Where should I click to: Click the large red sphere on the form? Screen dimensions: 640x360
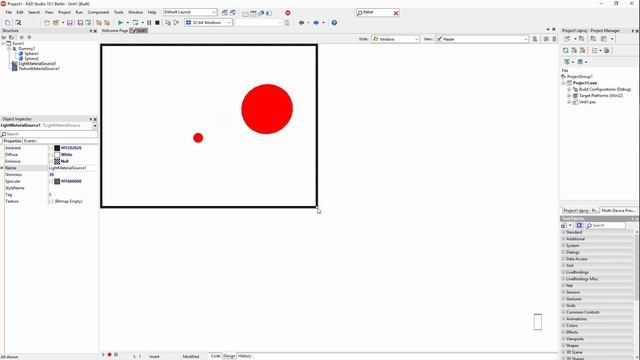pyautogui.click(x=267, y=109)
